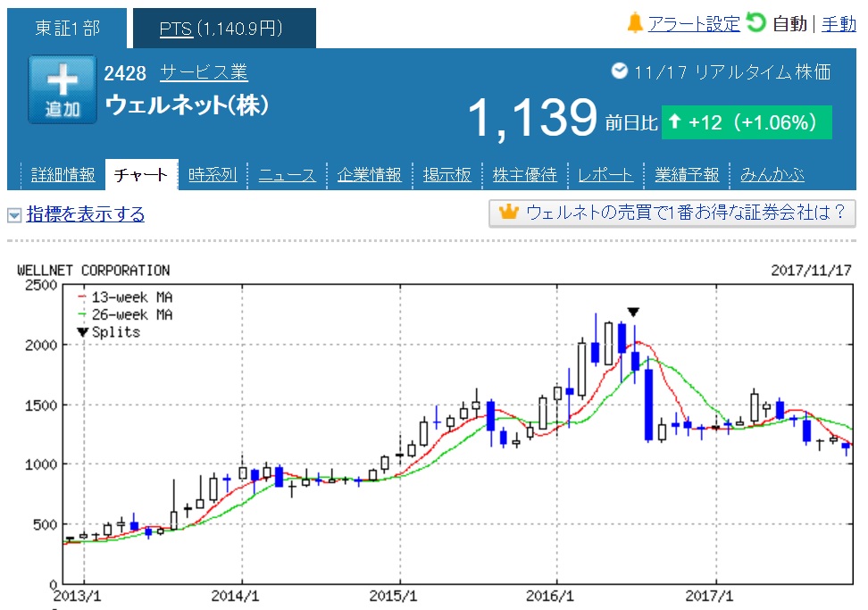Viewport: 868px width, 610px height.
Task: Click the ウェルネットの売買で1番お得な証券会社は？ button
Action: (672, 213)
